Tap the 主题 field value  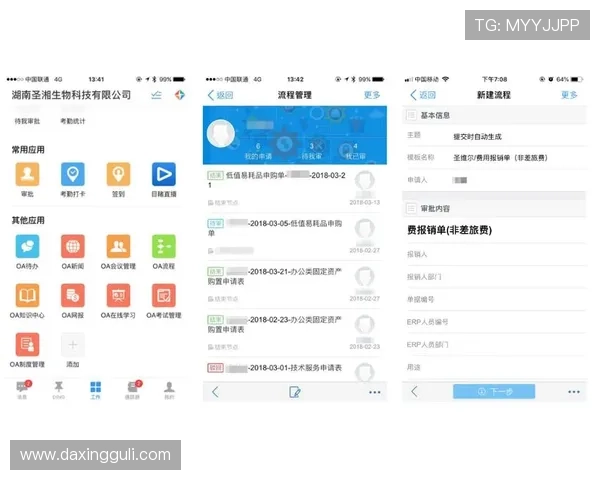pyautogui.click(x=478, y=137)
